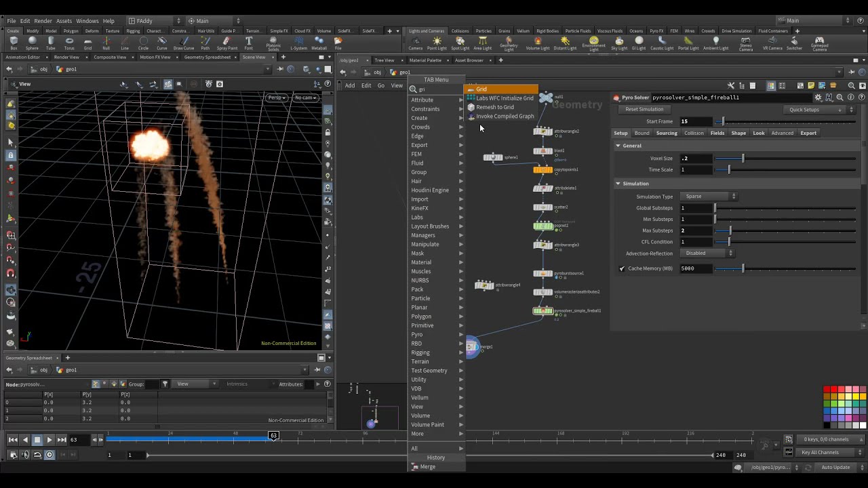Click the Start Frame input field
The image size is (868, 488).
[696, 121]
